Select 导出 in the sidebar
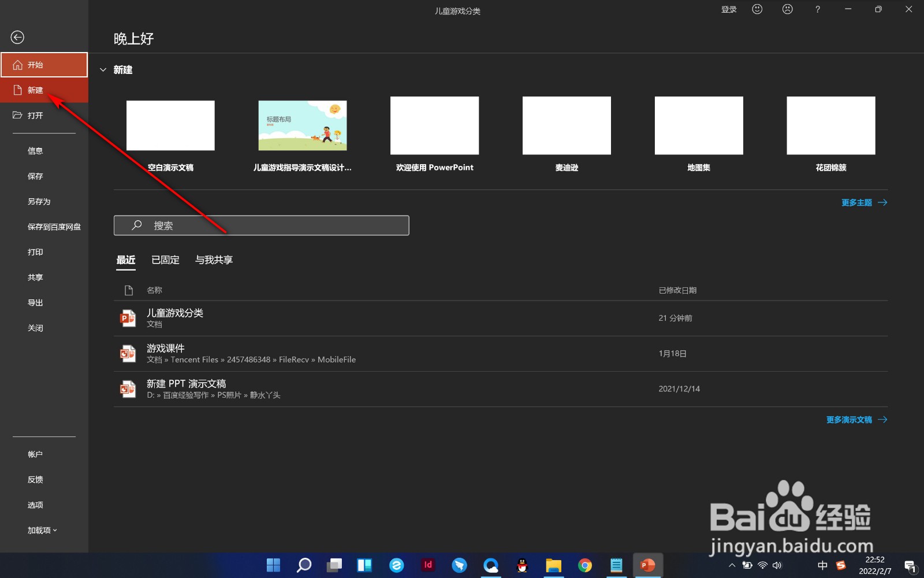This screenshot has height=578, width=924. (35, 303)
